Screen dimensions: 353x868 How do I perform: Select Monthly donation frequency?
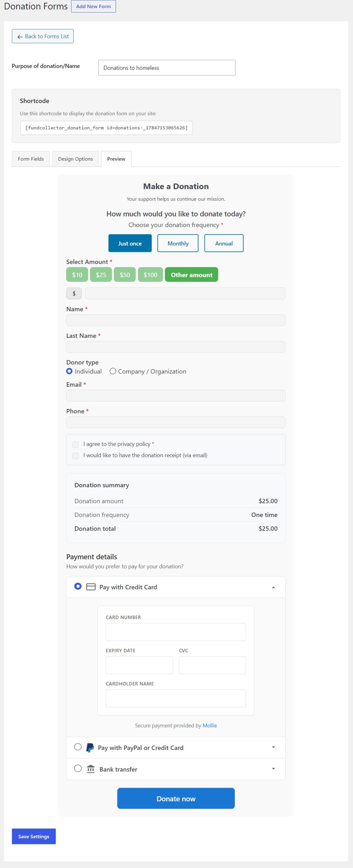click(x=178, y=243)
